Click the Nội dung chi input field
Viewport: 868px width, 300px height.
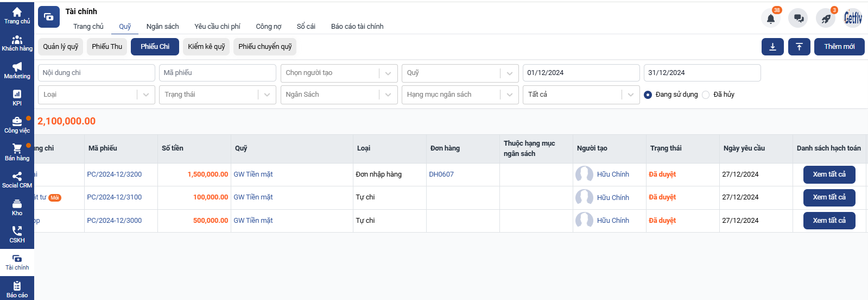pyautogui.click(x=97, y=73)
